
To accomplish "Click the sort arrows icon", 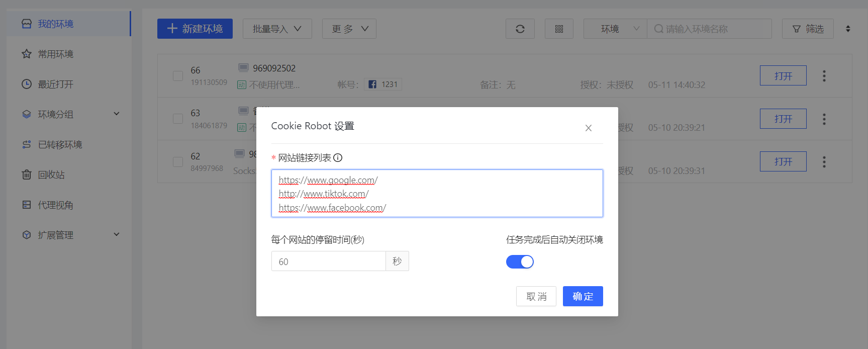I will tap(848, 29).
